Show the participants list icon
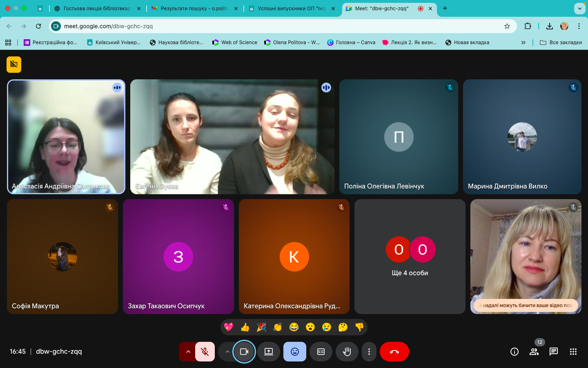588x368 pixels. pyautogui.click(x=534, y=352)
